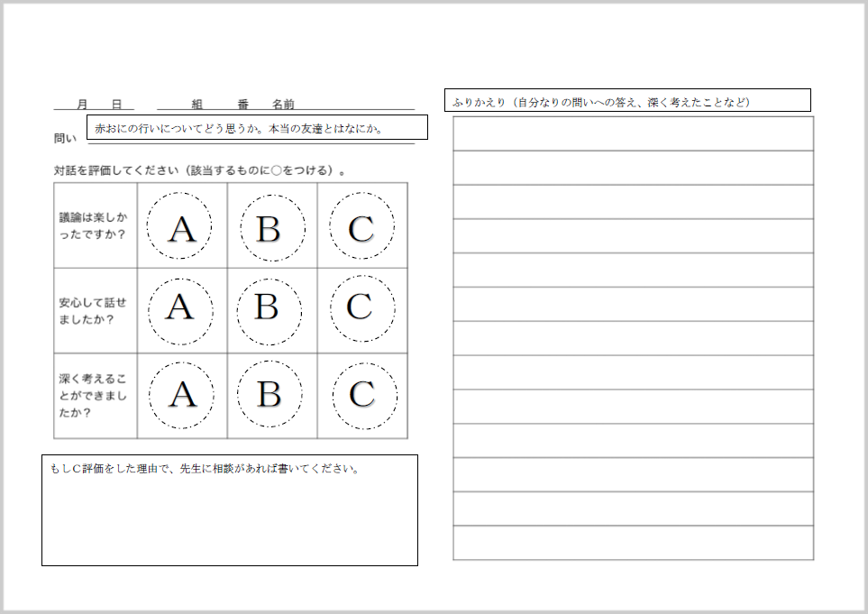Image resolution: width=868 pixels, height=614 pixels.
Task: Click the 問い text box about 赤おに
Action: pos(258,127)
